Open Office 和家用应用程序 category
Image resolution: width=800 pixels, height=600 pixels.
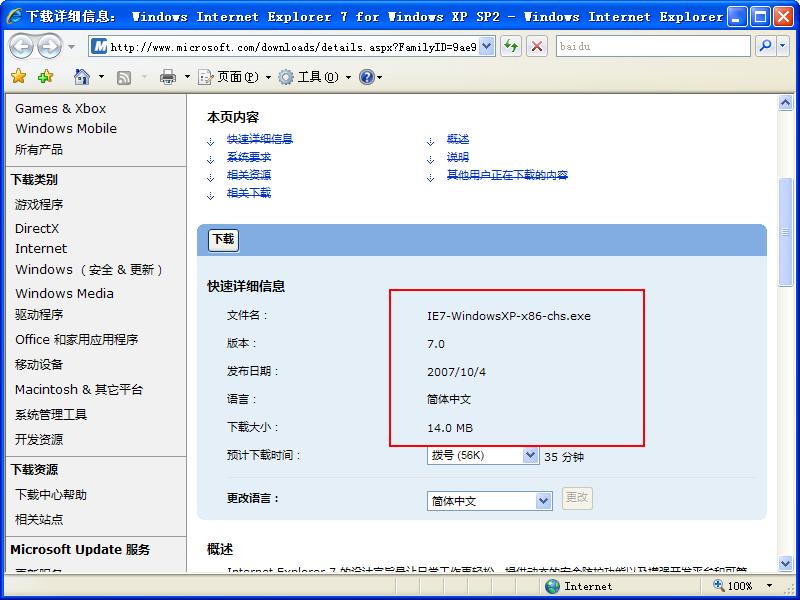pyautogui.click(x=77, y=340)
